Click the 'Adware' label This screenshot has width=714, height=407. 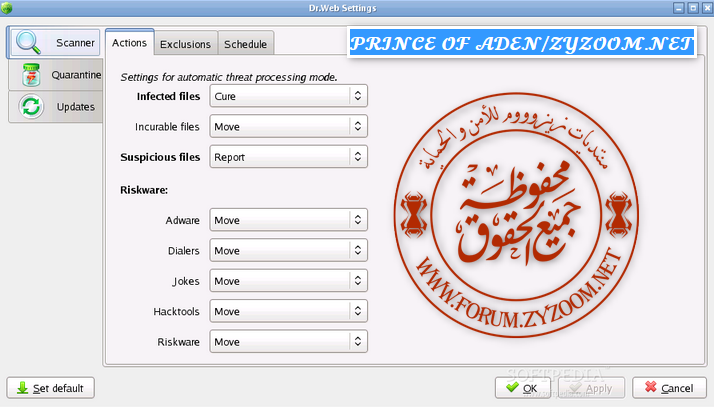(x=183, y=220)
